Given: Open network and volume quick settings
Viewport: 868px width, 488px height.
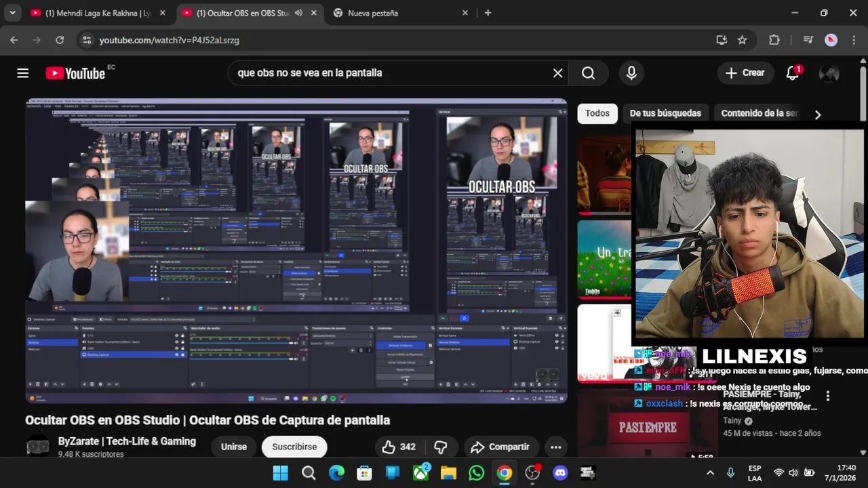Looking at the screenshot, I should coord(793,472).
